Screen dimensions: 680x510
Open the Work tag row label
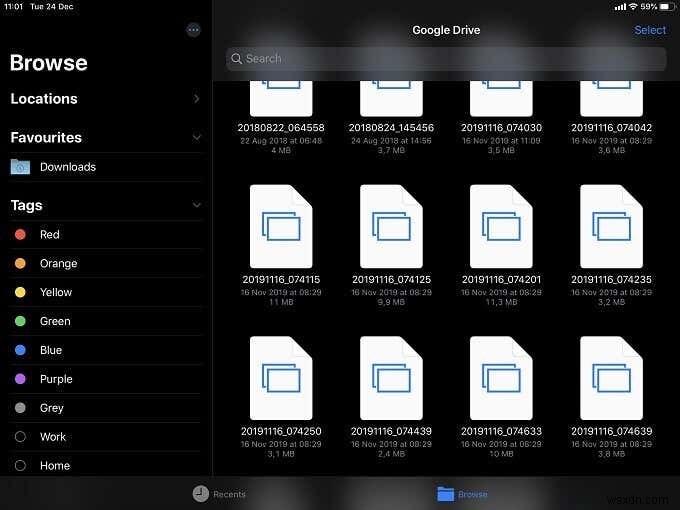(53, 437)
